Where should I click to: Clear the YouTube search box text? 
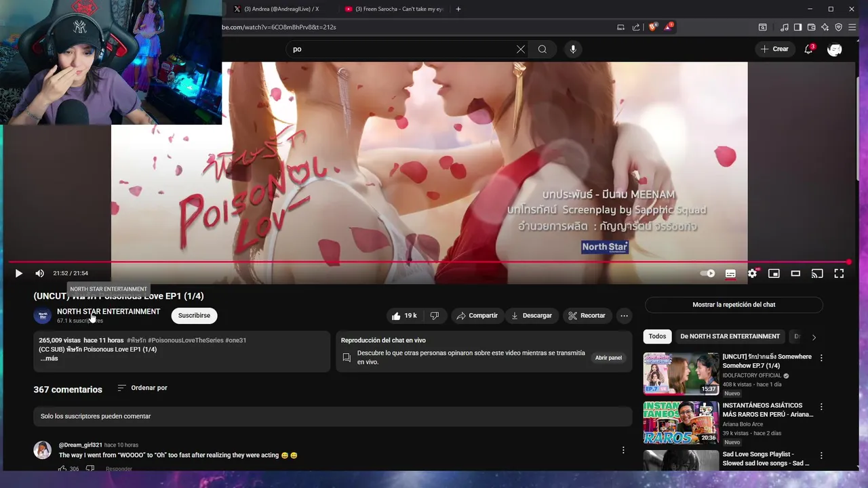(x=520, y=49)
